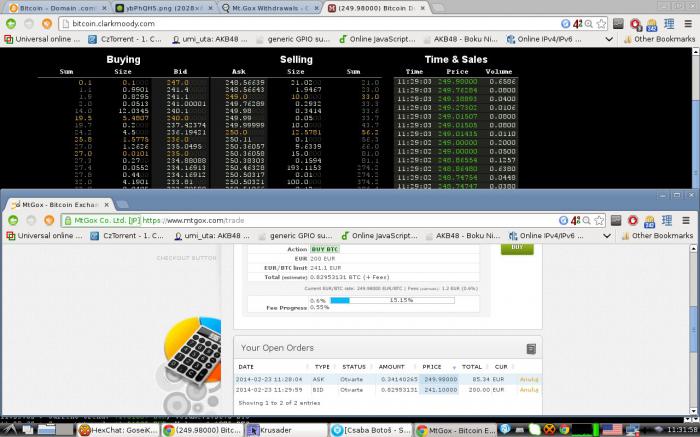Click the www.mtgox.com/trade URL text
Screen dimensions: 700x437
[193, 221]
